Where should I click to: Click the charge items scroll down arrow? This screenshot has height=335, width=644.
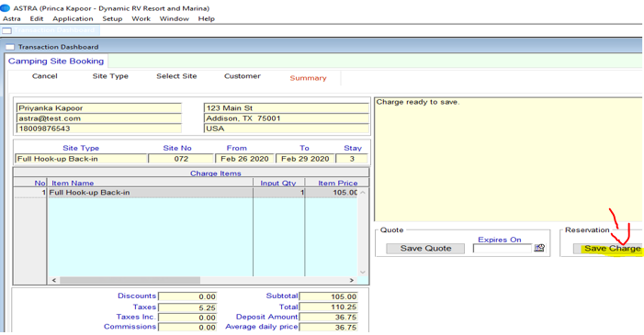(x=363, y=273)
